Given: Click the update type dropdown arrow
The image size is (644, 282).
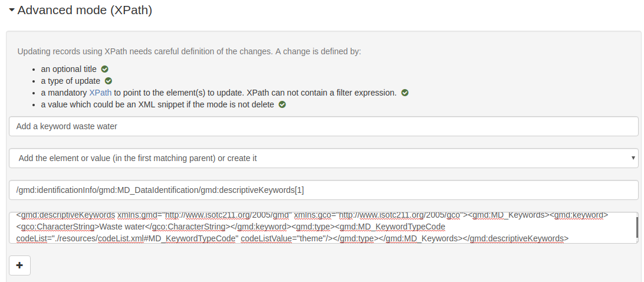Looking at the screenshot, I should click(633, 158).
